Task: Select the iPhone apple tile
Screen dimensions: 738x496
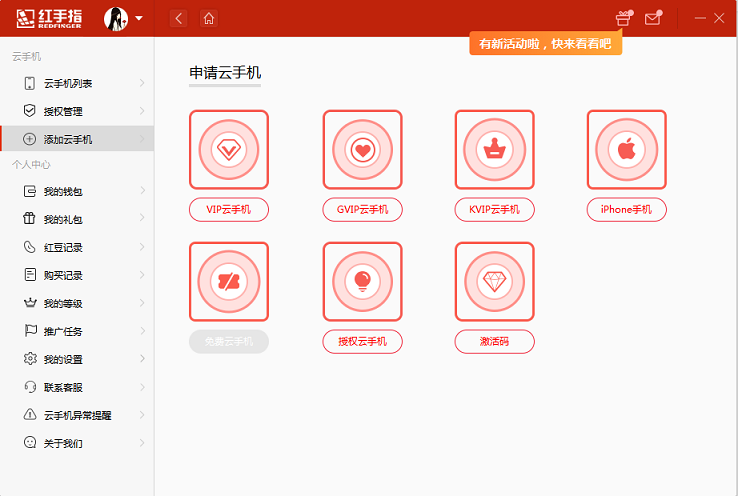Action: [626, 150]
